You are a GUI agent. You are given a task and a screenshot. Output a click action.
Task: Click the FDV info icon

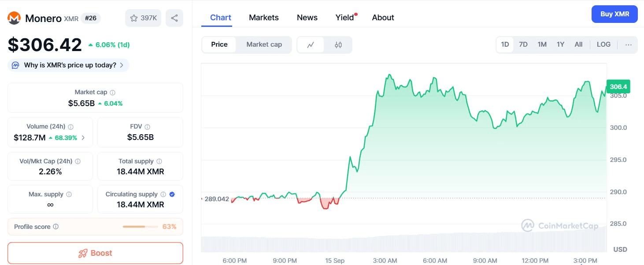(x=148, y=127)
